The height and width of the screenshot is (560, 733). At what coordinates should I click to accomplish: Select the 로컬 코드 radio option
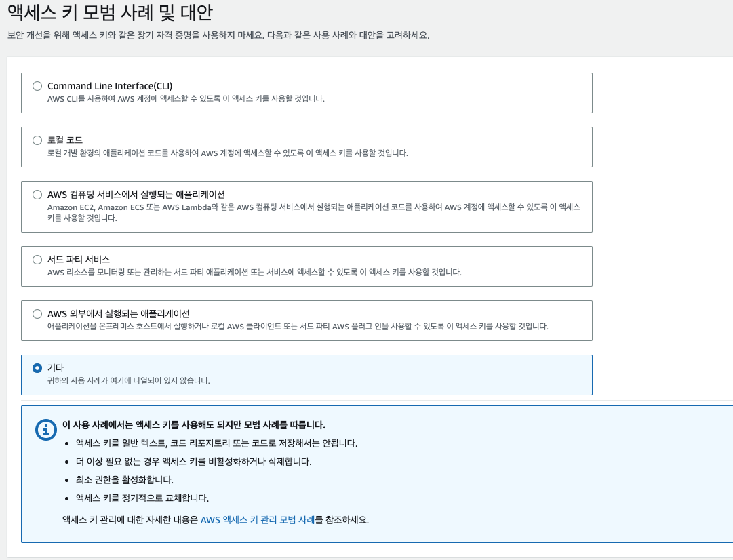37,140
